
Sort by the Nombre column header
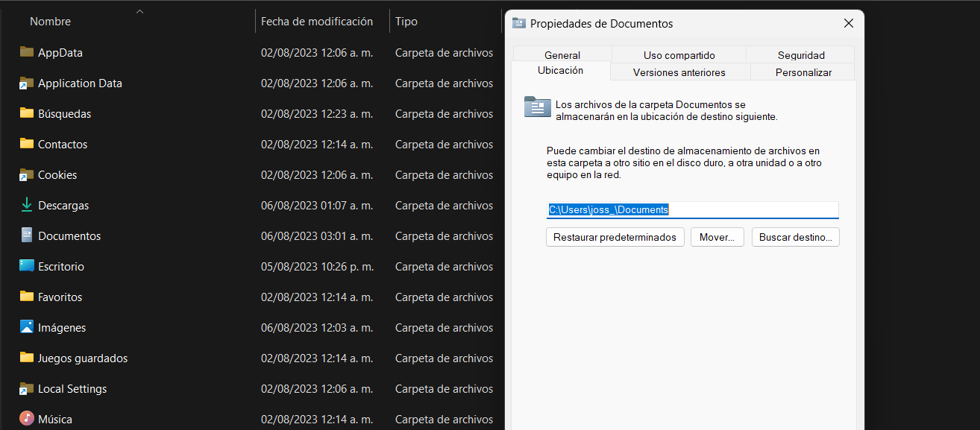[51, 22]
